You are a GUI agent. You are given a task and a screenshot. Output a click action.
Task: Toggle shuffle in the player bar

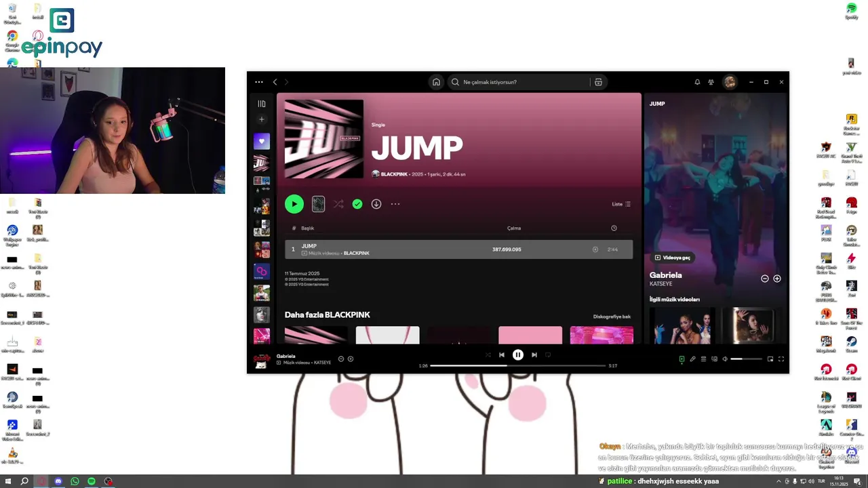(x=488, y=354)
